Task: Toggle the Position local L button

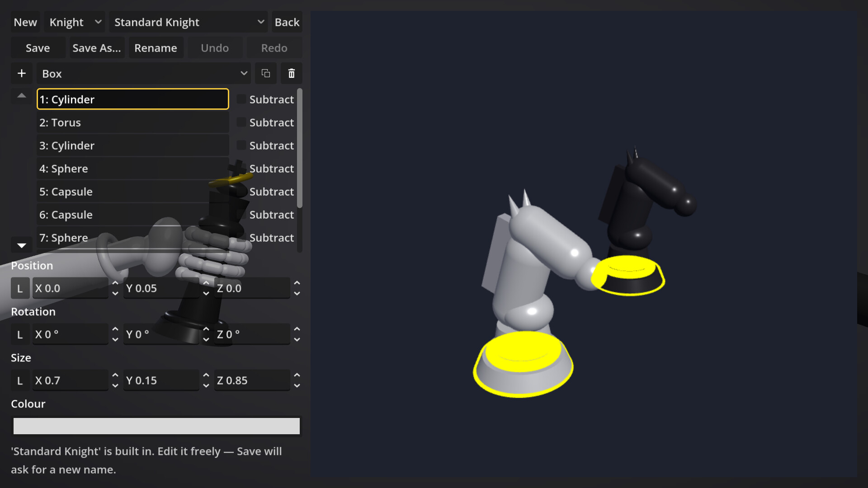Action: click(20, 288)
